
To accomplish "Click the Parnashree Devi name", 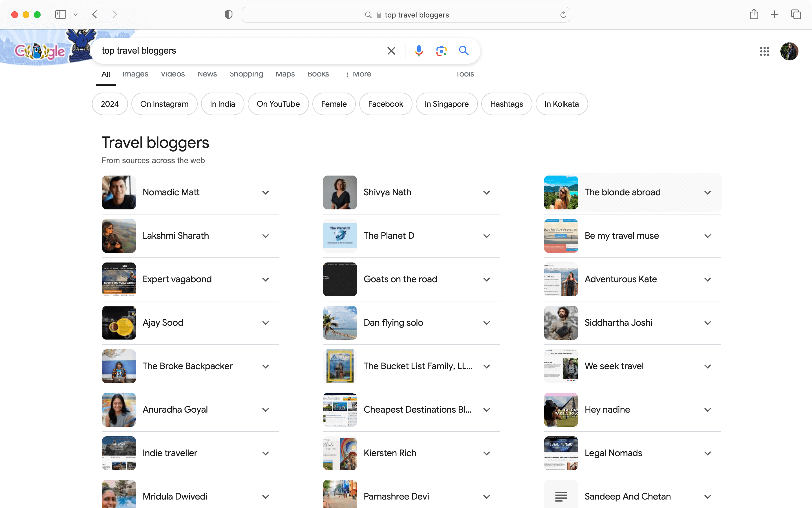I will coord(396,496).
